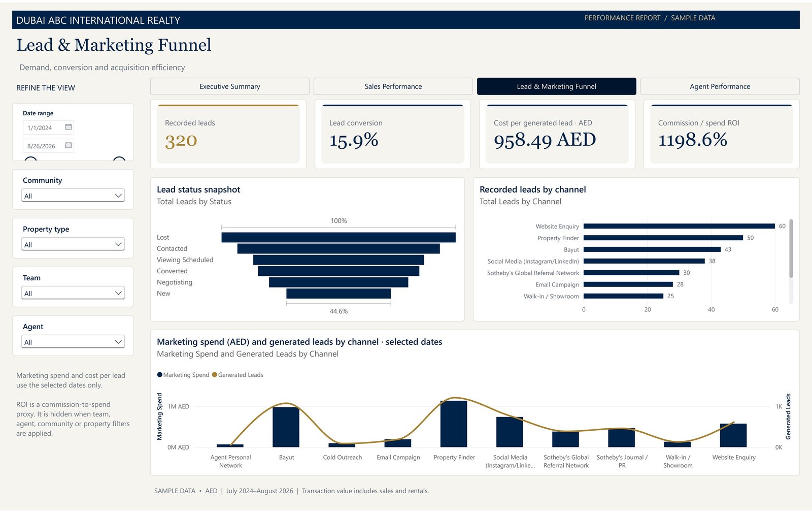Switch to Sales Performance tab
The width and height of the screenshot is (812, 513).
tap(393, 86)
